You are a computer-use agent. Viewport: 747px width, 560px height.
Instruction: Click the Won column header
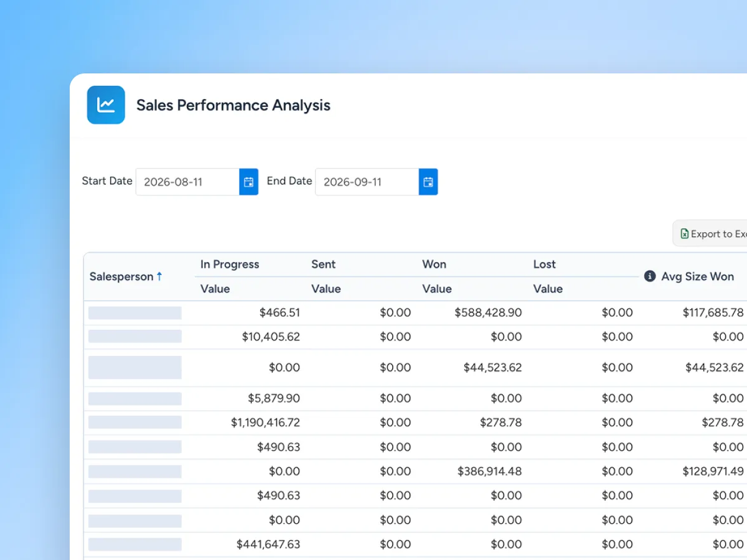[x=435, y=264]
